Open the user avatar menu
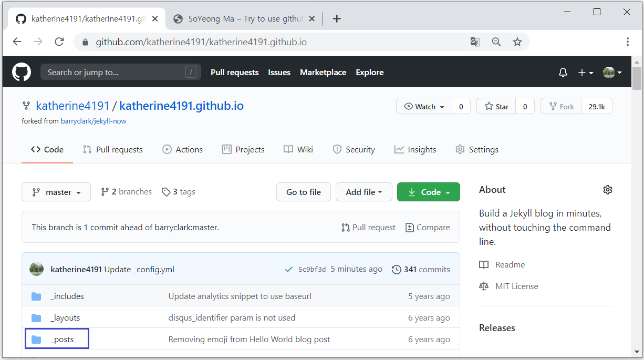Image resolution: width=644 pixels, height=360 pixels. [x=612, y=73]
